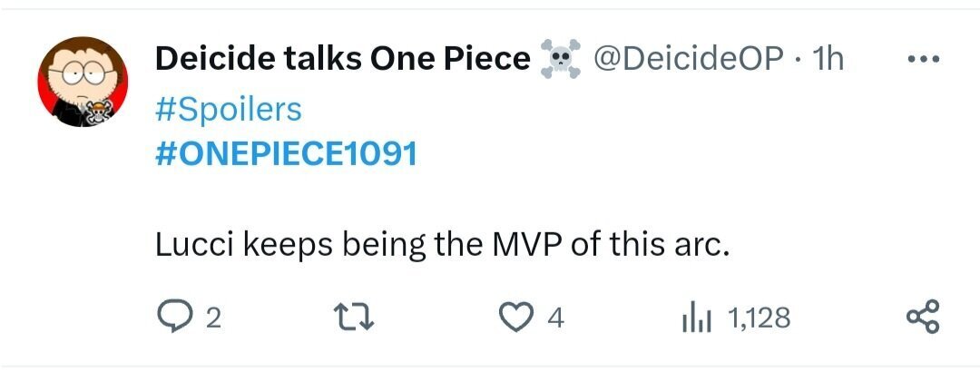Visit the @DeicideOP handle
The width and height of the screenshot is (980, 372).
pos(687,59)
